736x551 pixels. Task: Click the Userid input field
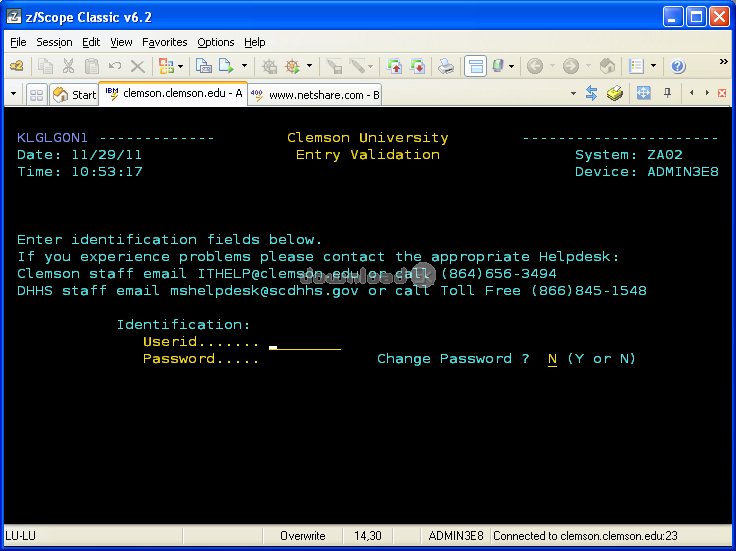pyautogui.click(x=305, y=343)
